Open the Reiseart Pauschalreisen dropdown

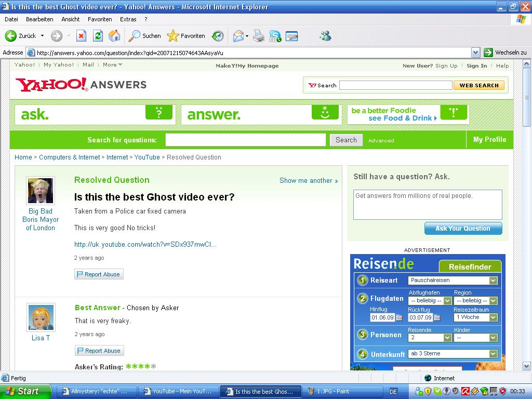493,281
